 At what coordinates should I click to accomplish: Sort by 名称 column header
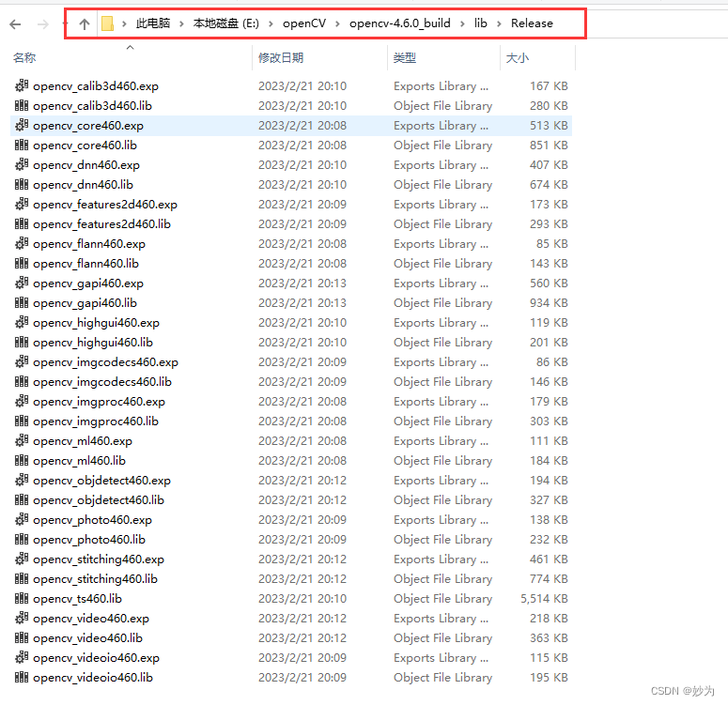pos(24,57)
